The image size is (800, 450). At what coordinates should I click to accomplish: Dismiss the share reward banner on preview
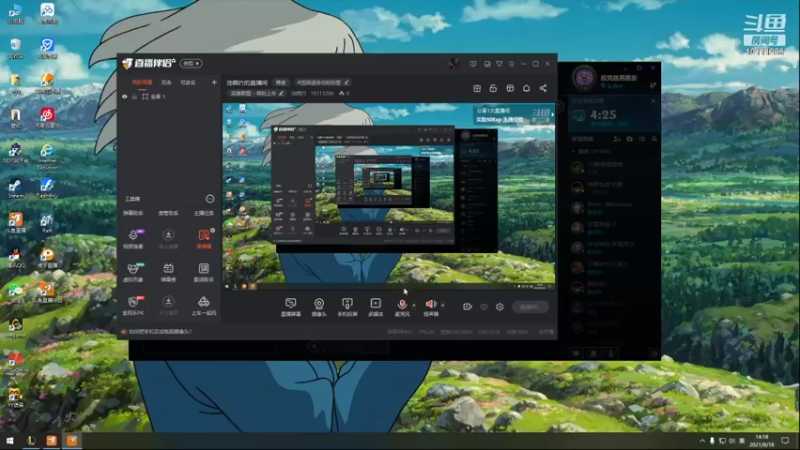pyautogui.click(x=552, y=115)
